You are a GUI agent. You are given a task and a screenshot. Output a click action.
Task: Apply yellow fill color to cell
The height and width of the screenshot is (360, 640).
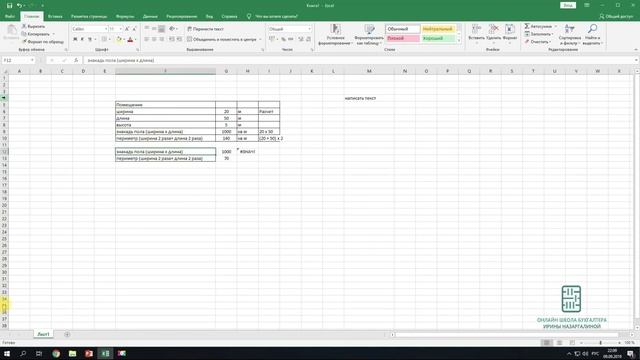(119, 39)
